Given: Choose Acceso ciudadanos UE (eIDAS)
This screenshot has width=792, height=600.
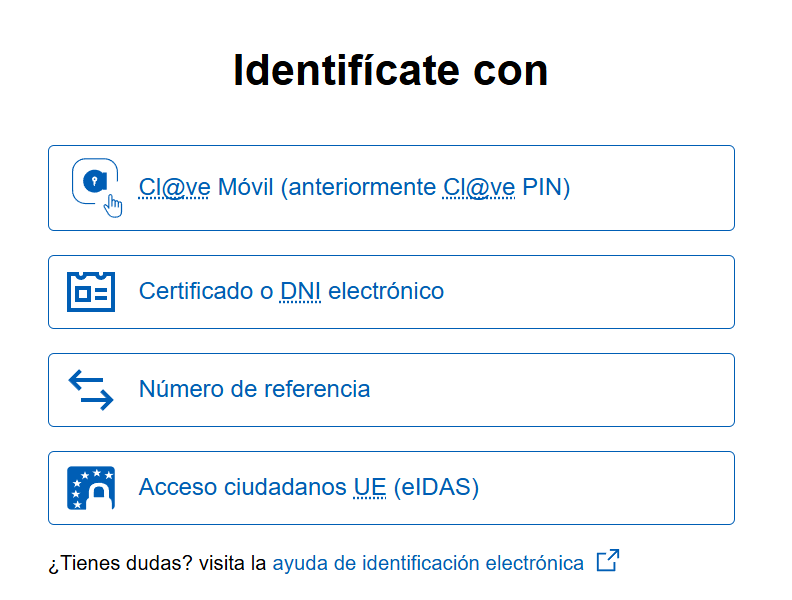Looking at the screenshot, I should click(x=391, y=488).
